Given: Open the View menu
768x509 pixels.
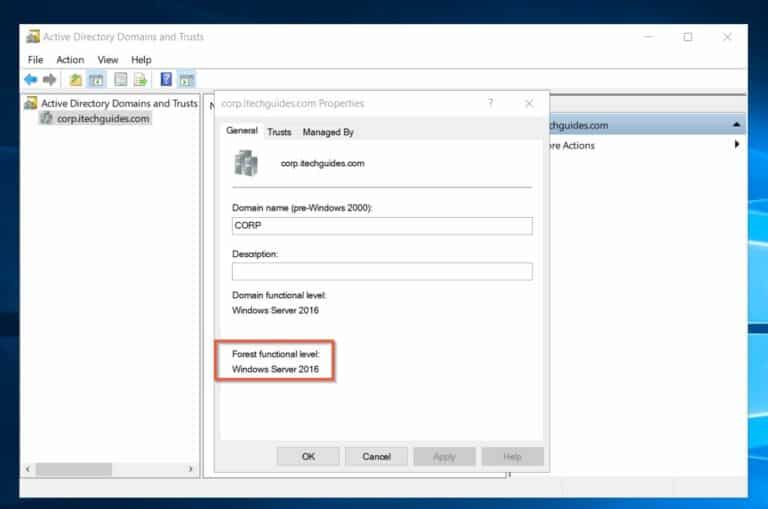Looking at the screenshot, I should click(108, 60).
